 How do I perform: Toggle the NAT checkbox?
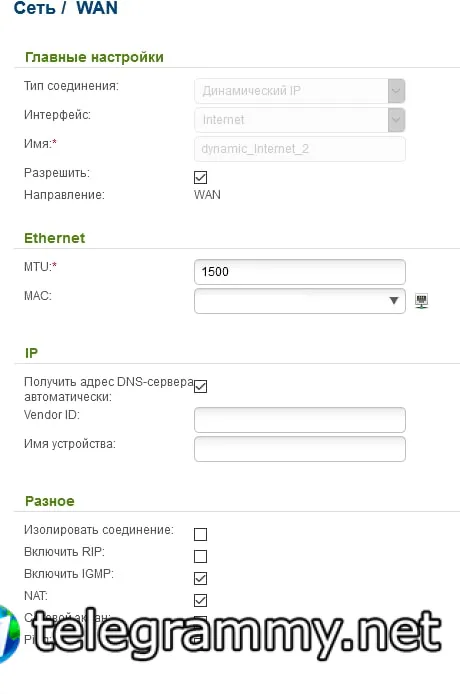tap(201, 600)
